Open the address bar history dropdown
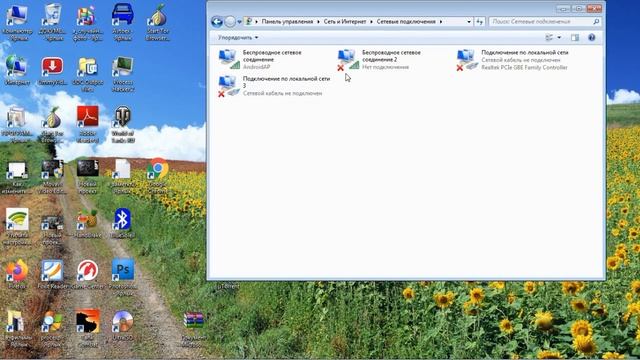 pos(469,22)
